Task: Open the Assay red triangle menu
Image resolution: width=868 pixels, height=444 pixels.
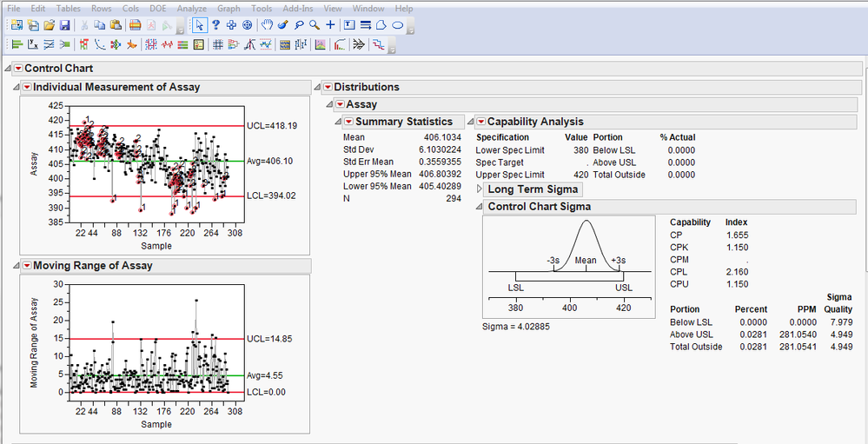Action: [x=340, y=104]
